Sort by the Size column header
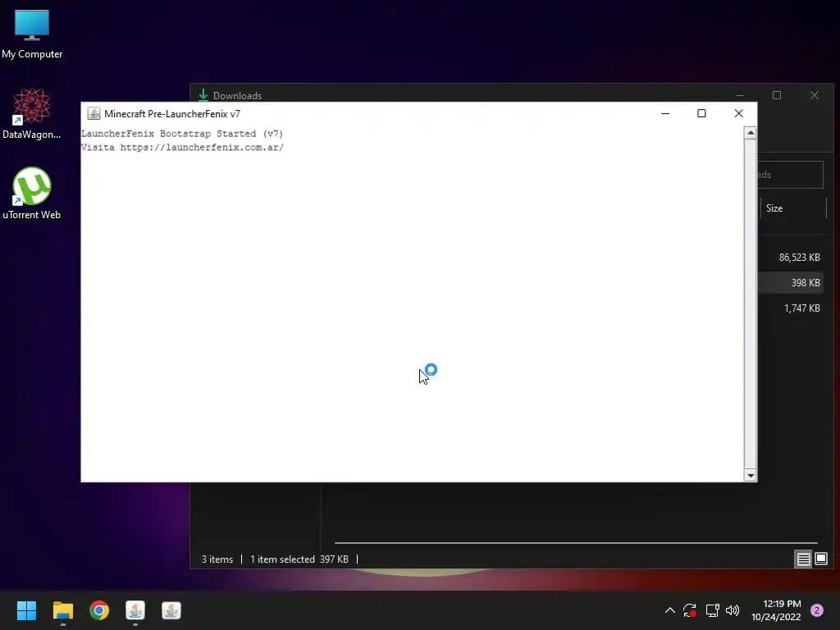The height and width of the screenshot is (630, 840). click(793, 208)
